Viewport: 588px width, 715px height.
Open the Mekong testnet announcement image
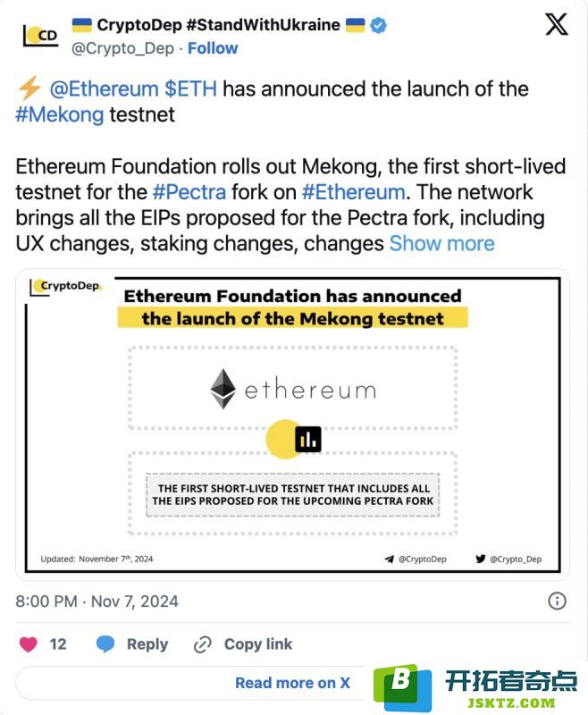pyautogui.click(x=292, y=424)
